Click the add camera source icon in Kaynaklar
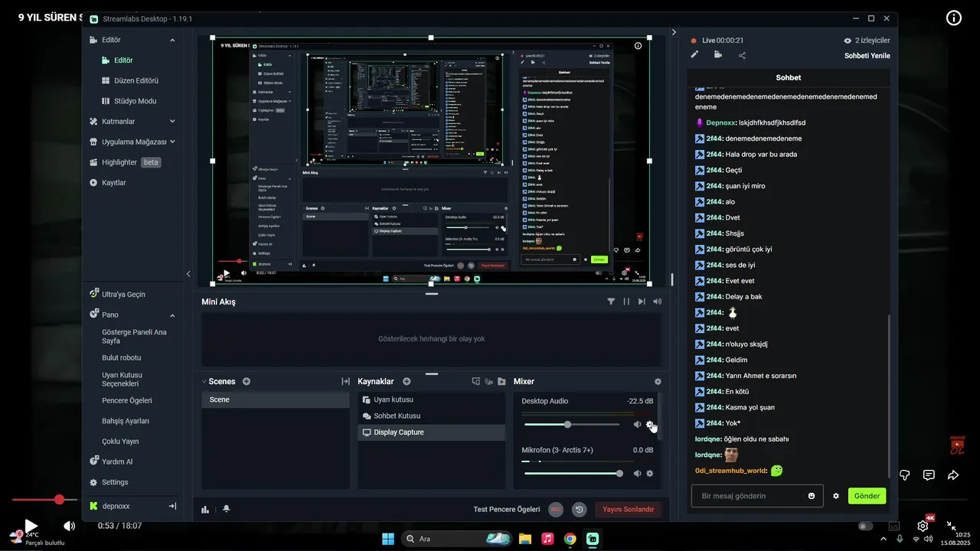 coord(488,381)
